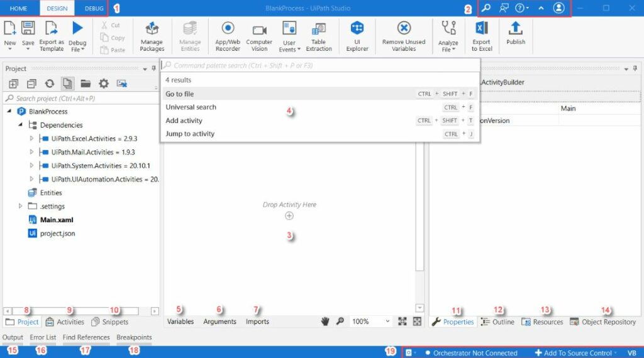Open the feedback icon in title bar
Viewport: 644px width, 358px height.
[504, 8]
